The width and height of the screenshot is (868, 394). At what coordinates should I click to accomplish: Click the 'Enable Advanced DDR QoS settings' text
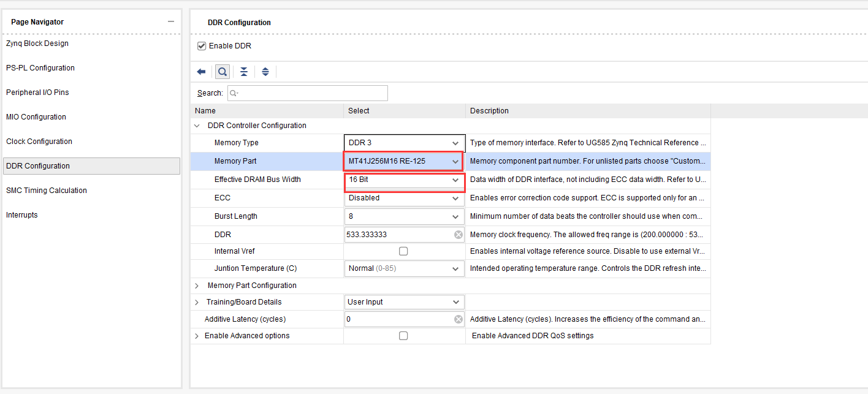pyautogui.click(x=533, y=336)
